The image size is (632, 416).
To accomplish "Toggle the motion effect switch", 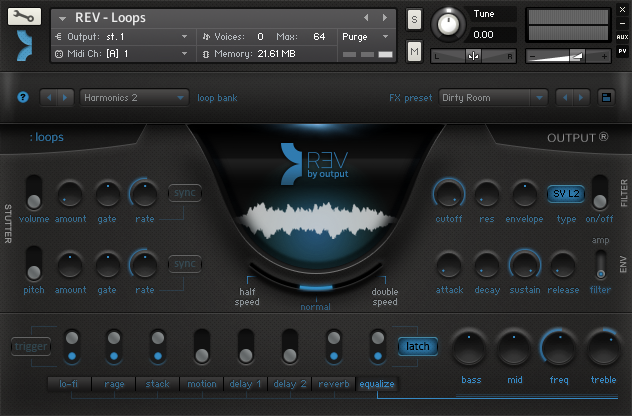I will coord(202,347).
